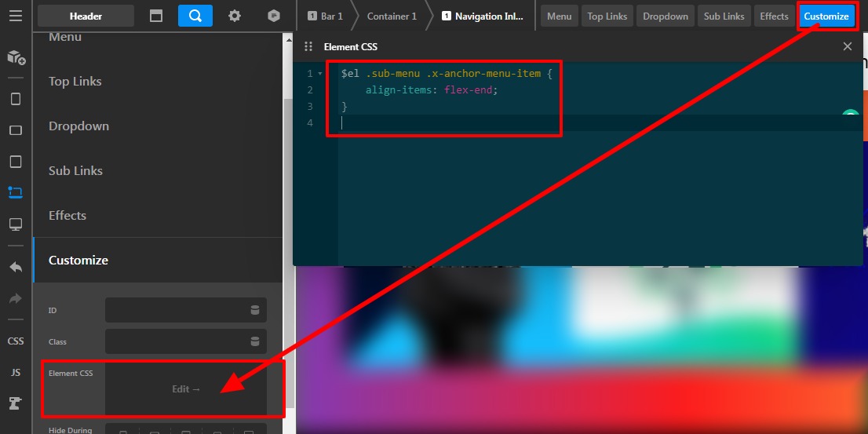
Task: Open the search inspector magnifier button
Action: point(195,16)
